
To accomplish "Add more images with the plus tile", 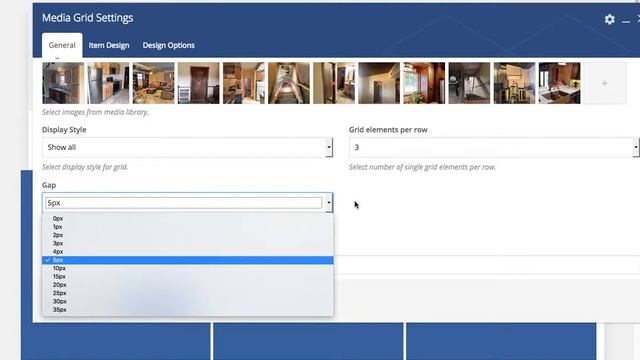I will pos(604,83).
